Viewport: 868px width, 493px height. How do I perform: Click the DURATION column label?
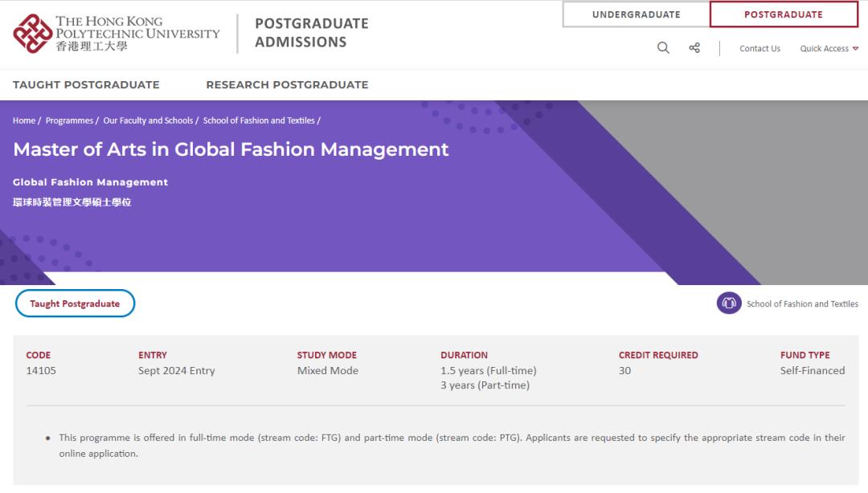(x=465, y=355)
